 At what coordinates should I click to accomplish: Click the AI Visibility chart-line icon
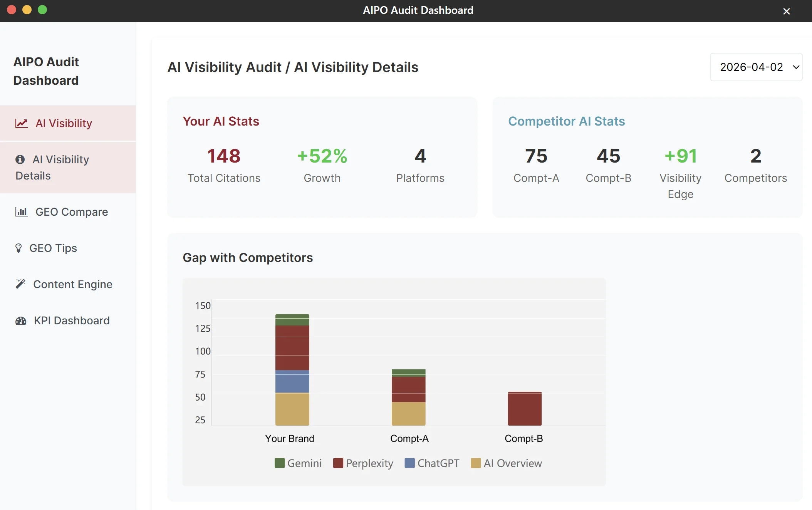(x=21, y=123)
